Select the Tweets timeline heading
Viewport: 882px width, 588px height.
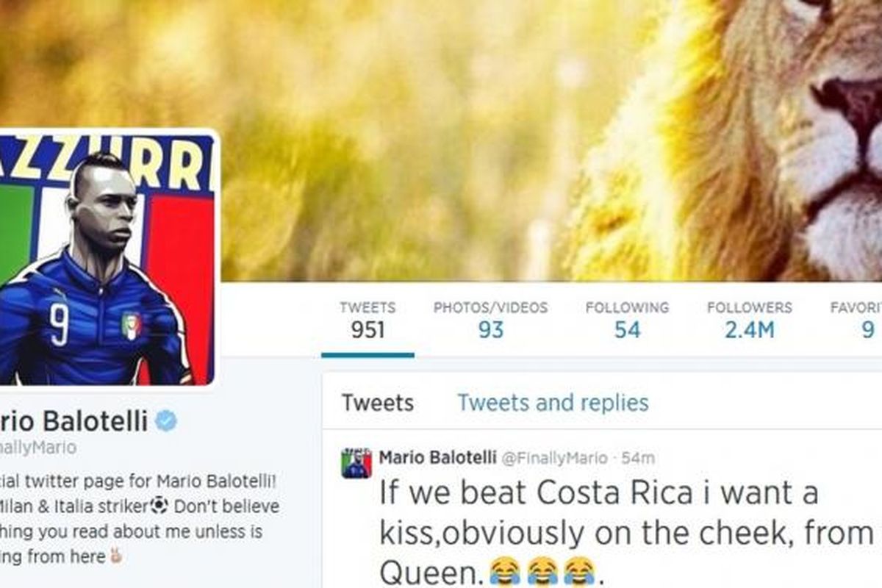point(377,403)
